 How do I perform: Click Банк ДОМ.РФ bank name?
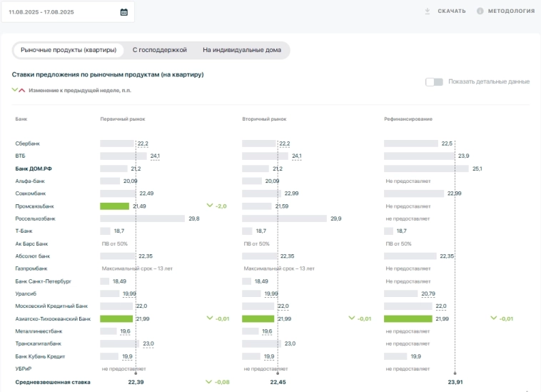click(34, 169)
